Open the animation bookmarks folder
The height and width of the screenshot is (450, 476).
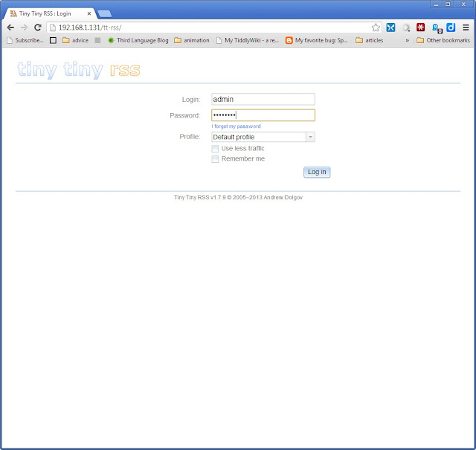pyautogui.click(x=192, y=40)
